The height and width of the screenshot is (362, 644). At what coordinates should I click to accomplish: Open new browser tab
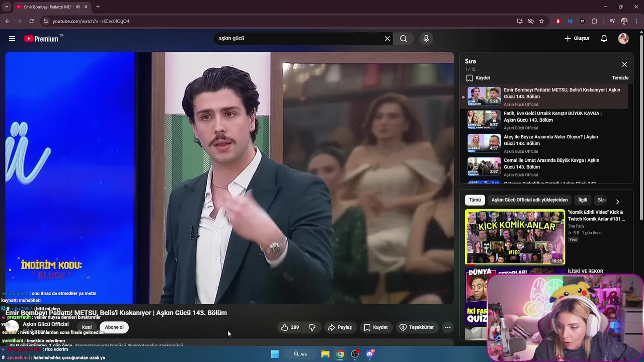[x=98, y=7]
